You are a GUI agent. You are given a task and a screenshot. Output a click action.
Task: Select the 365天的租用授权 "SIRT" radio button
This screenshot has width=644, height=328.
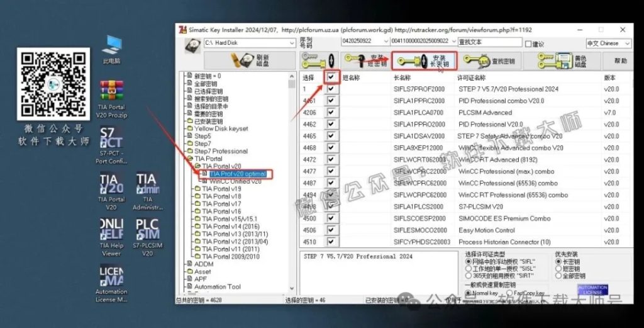pos(468,275)
